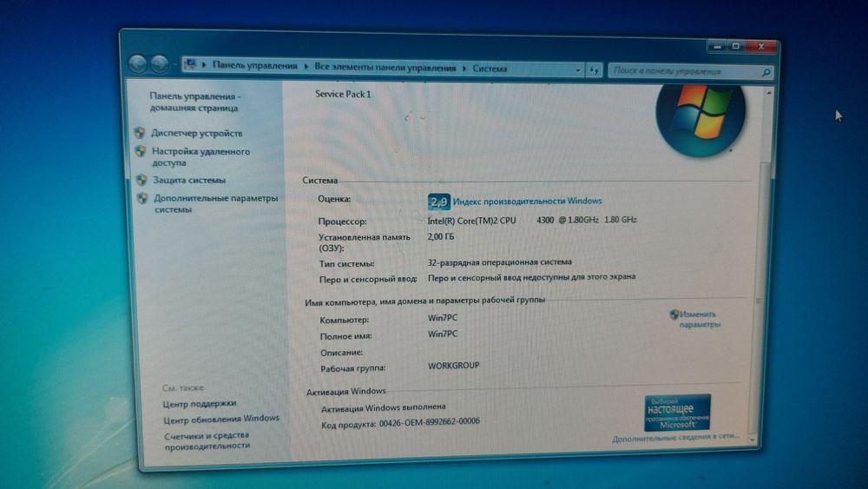Click Изменить параметры link
Screen dimensions: 868x489
click(700, 319)
